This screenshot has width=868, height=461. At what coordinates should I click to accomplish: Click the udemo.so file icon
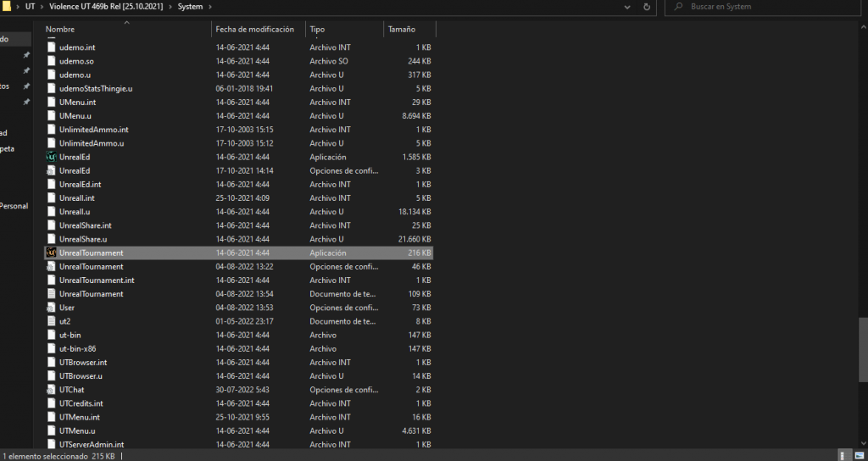coord(52,61)
